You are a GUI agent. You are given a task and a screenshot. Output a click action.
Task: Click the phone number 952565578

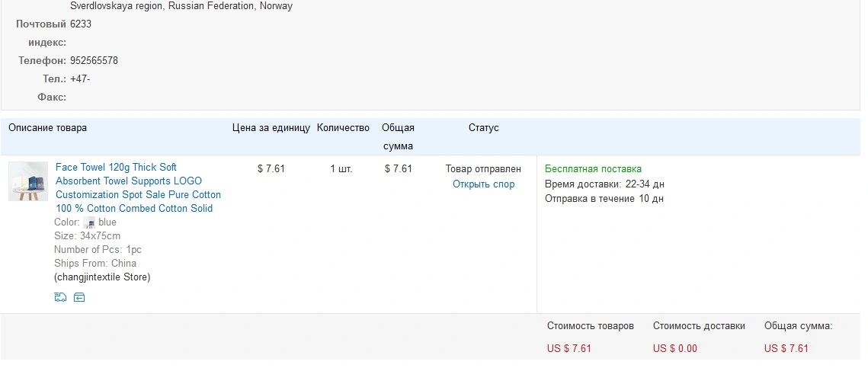click(94, 60)
